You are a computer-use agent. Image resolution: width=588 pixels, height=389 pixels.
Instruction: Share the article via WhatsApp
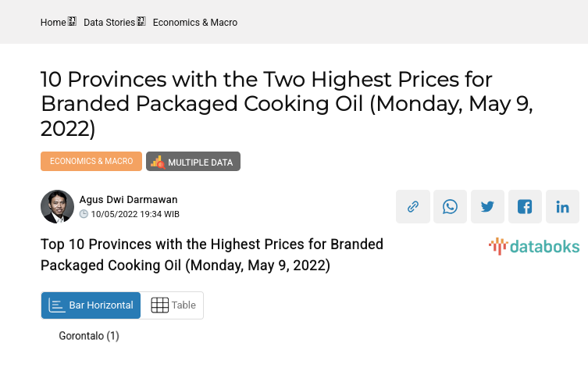point(451,207)
